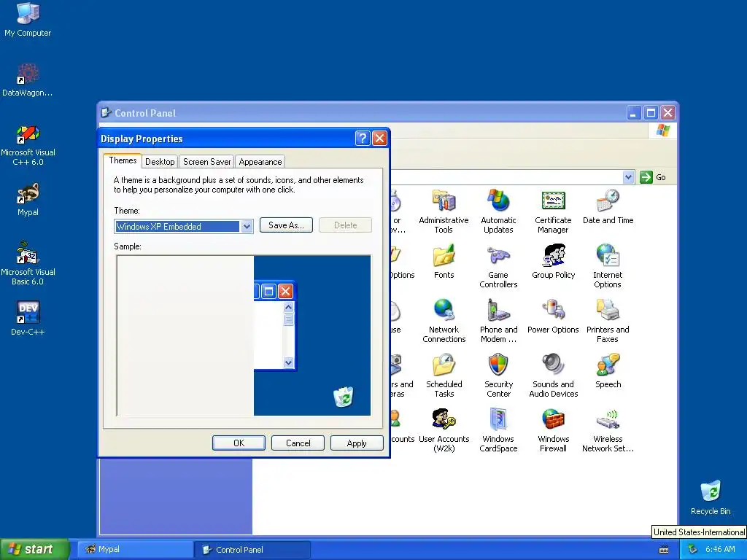Open Automatic Updates applet
The image size is (747, 560).
(498, 211)
